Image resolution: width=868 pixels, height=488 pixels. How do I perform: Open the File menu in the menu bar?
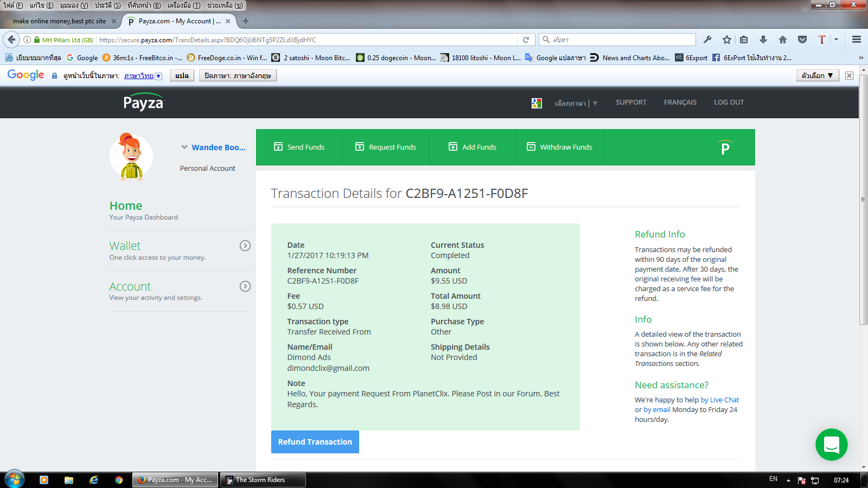tap(13, 5)
